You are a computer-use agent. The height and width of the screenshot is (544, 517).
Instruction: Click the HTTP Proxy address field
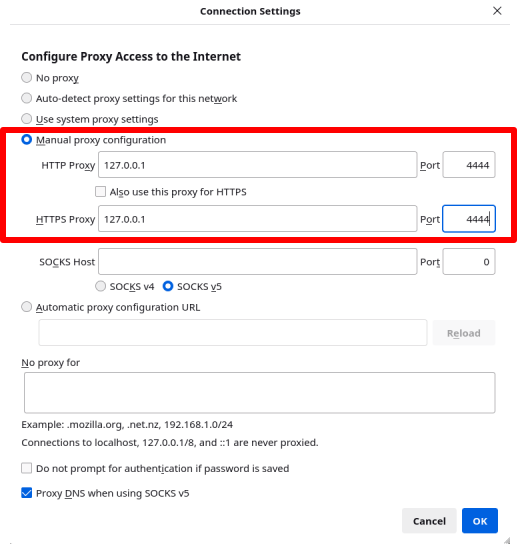pos(257,165)
